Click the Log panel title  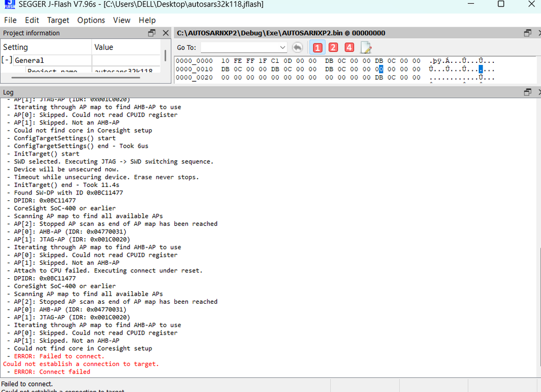click(8, 92)
